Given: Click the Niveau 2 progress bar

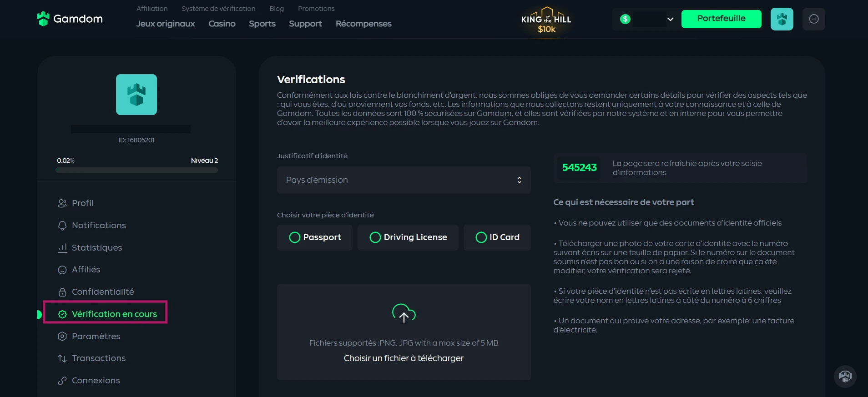Looking at the screenshot, I should (137, 170).
